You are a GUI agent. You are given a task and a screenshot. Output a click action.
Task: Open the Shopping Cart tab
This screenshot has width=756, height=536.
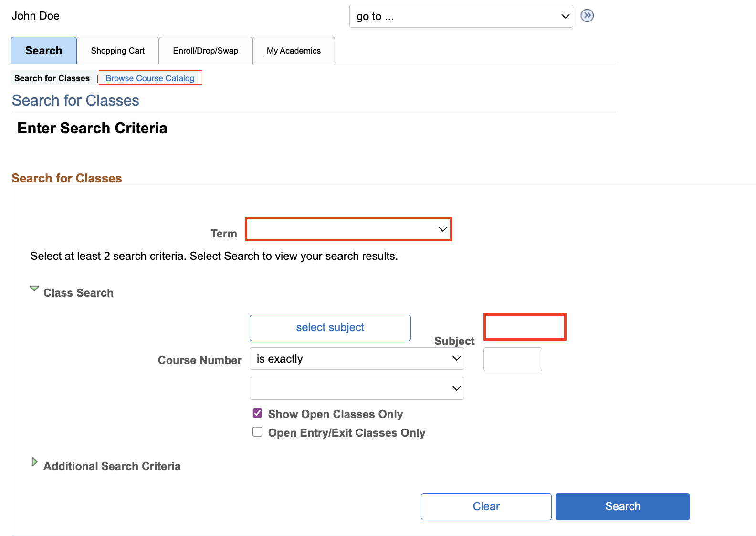118,51
